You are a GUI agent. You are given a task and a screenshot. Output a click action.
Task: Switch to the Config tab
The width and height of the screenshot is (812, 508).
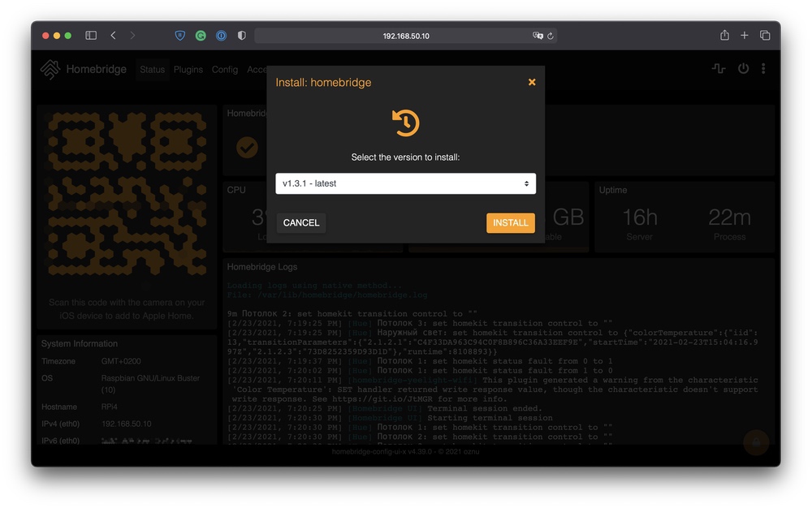point(225,69)
